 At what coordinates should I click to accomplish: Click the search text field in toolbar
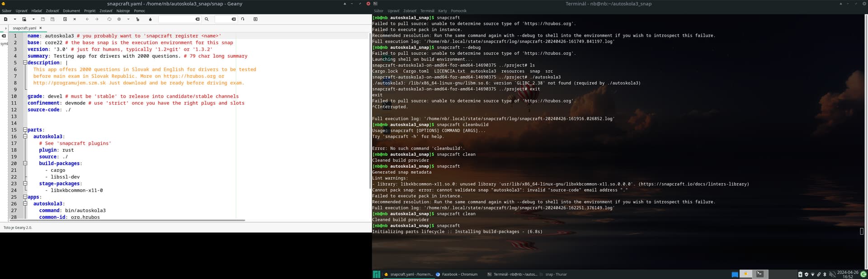pos(176,19)
